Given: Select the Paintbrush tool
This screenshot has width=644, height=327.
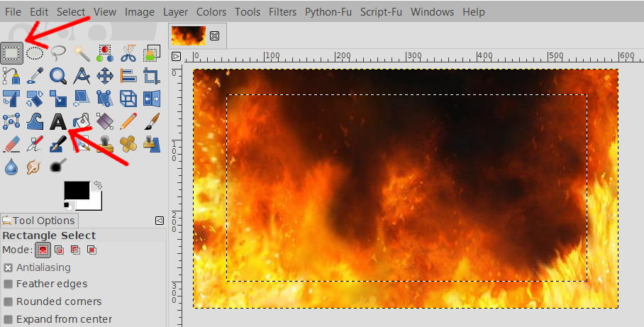Looking at the screenshot, I should point(152,121).
